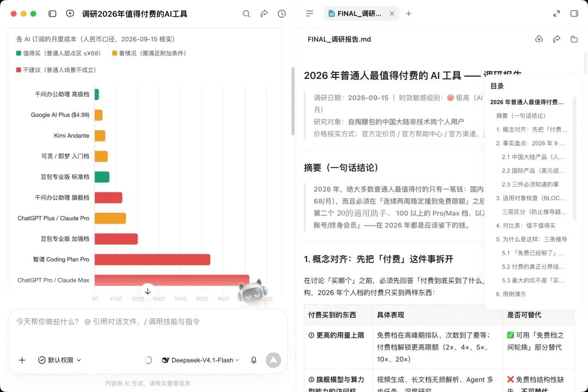Screen dimensions: 588x392
Task: Open 5.1「免费已经够了」outline entry
Action: [533, 253]
